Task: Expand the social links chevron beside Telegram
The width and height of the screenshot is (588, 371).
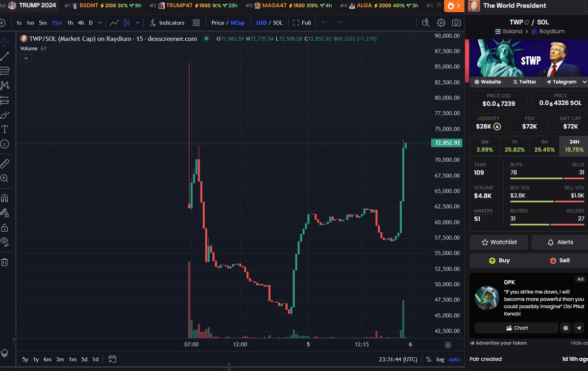Action: (x=584, y=82)
